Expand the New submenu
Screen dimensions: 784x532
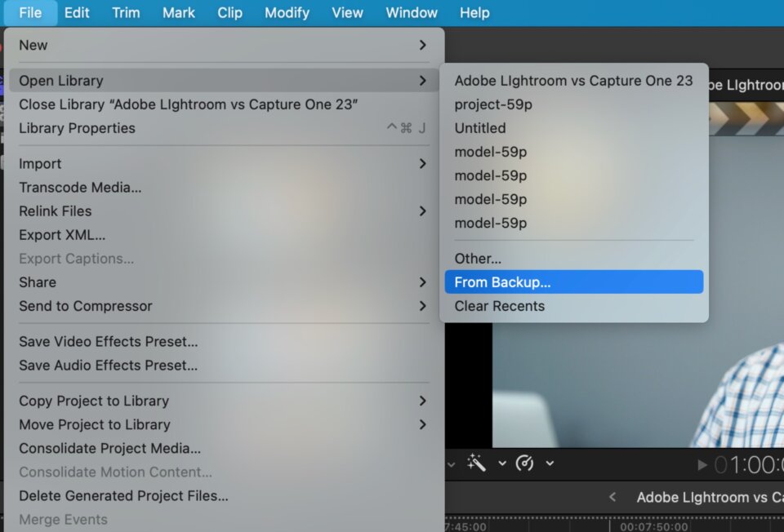click(422, 45)
